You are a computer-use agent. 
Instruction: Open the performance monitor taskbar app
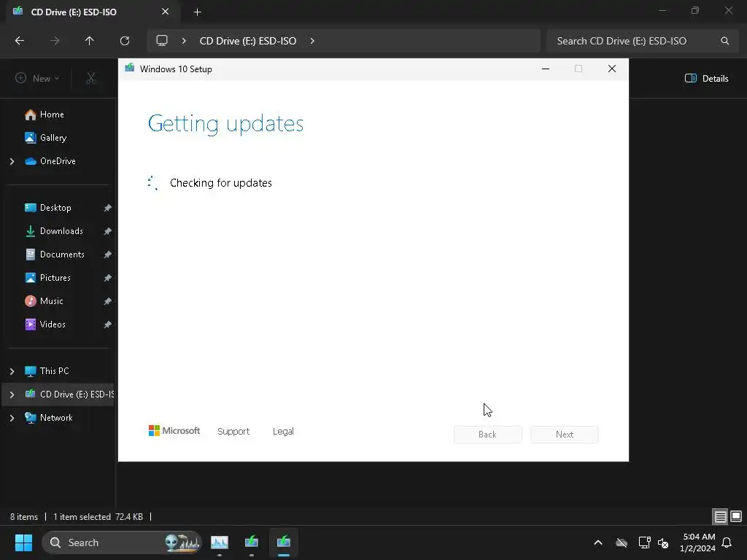(220, 542)
